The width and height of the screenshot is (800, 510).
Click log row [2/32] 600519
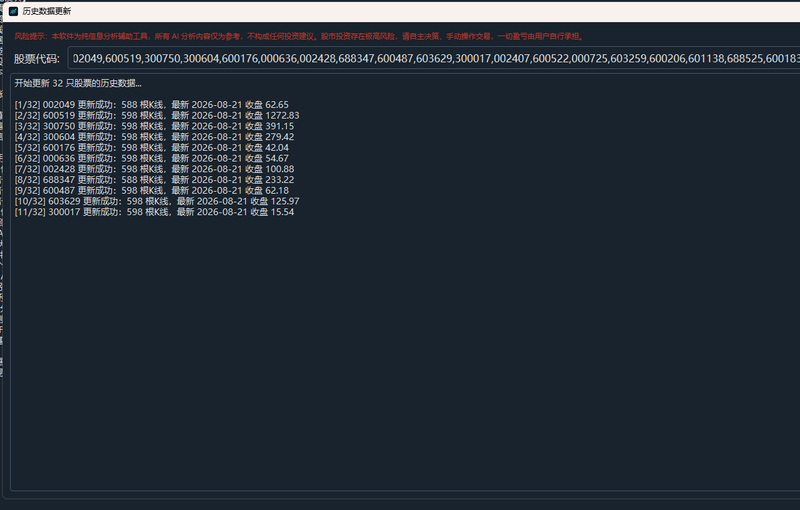(x=157, y=115)
